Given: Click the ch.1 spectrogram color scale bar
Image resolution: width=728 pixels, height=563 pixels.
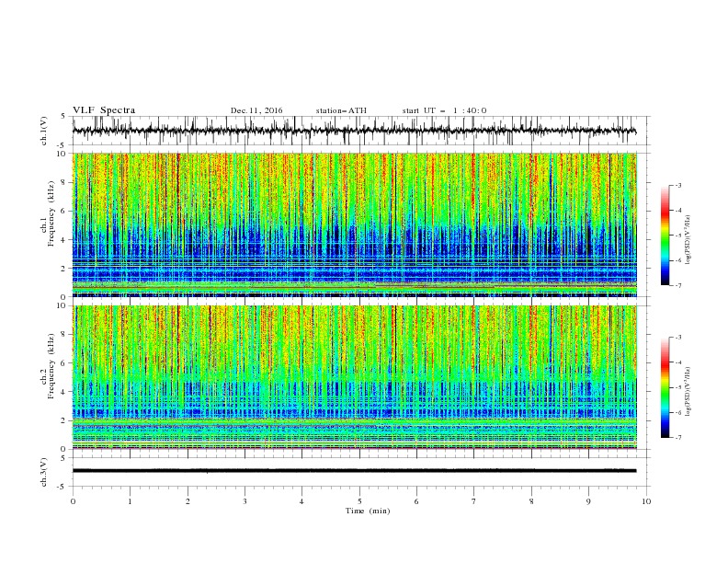Looking at the screenshot, I should [665, 236].
